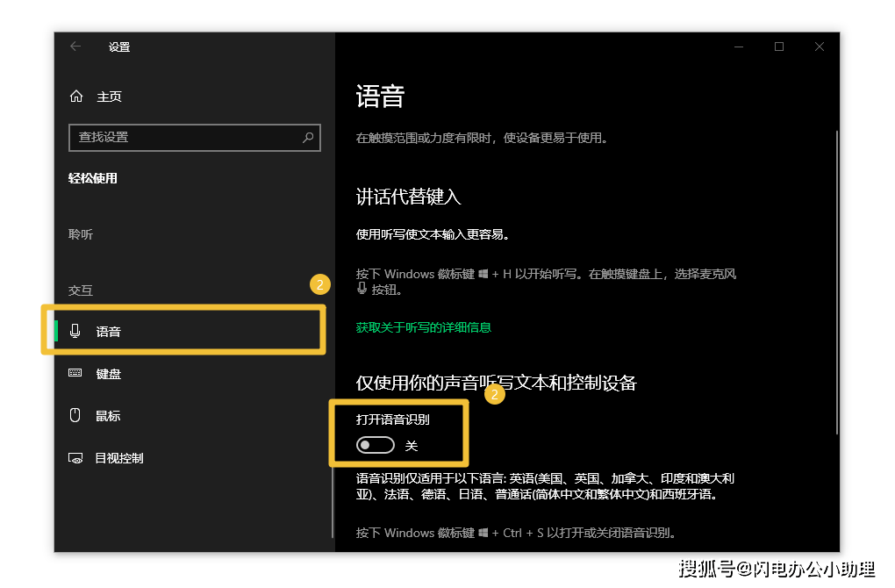The image size is (895, 588).
Task: Focus the 查找设置 search field
Action: click(195, 138)
